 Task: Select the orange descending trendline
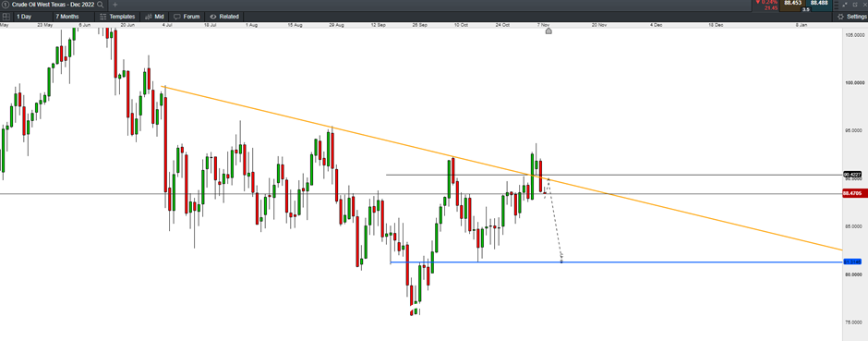[501, 168]
